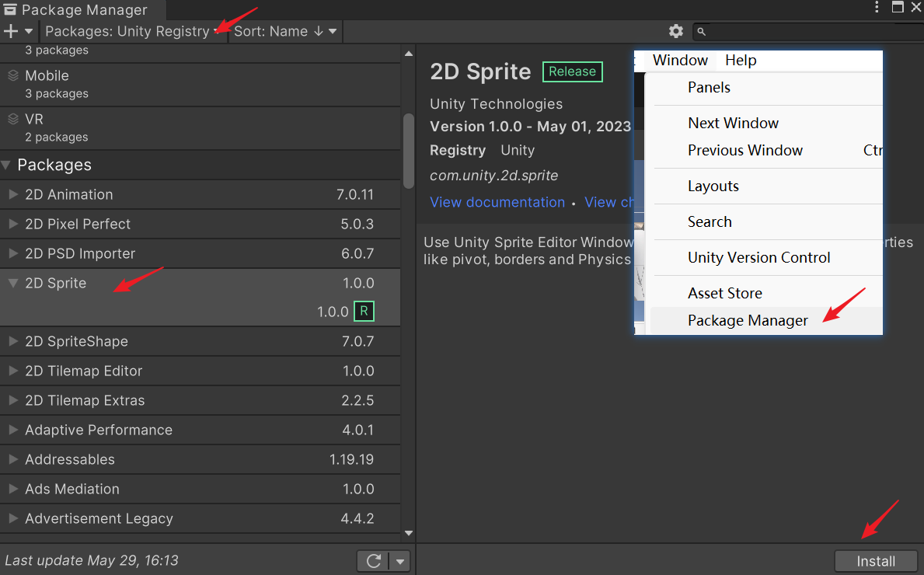Click the package list scrollbar thumb

(x=409, y=151)
